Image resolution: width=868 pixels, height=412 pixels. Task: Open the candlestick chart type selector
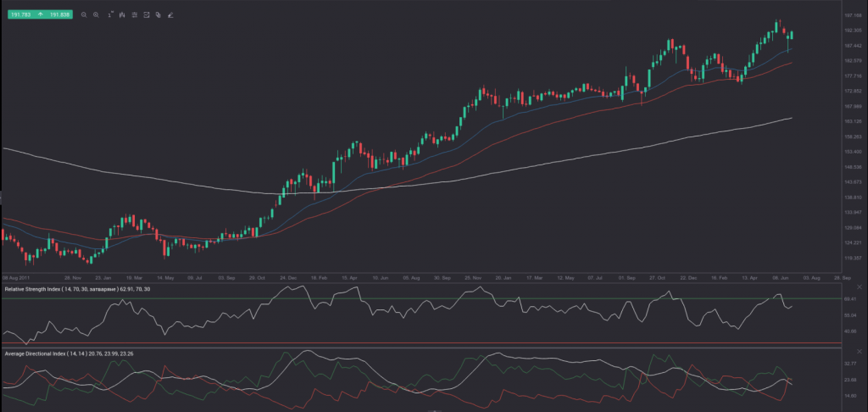[122, 15]
